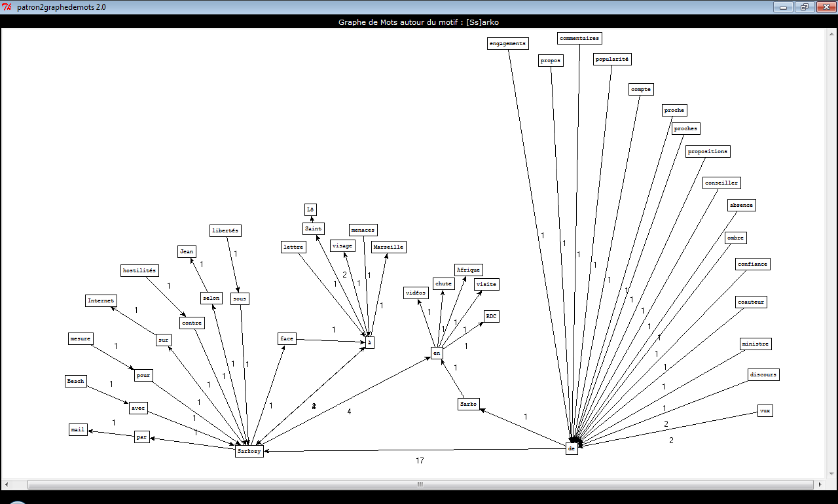Screen dimensions: 838x504
Task: Minimize the patron2graphedemots window
Action: pyautogui.click(x=783, y=7)
